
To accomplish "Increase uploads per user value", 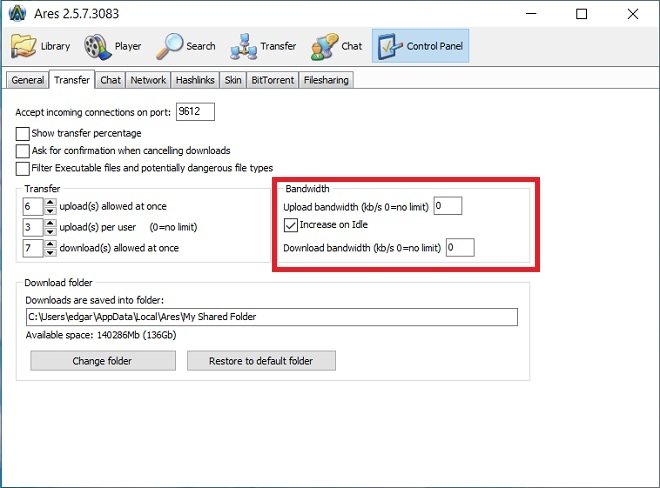I will click(50, 223).
